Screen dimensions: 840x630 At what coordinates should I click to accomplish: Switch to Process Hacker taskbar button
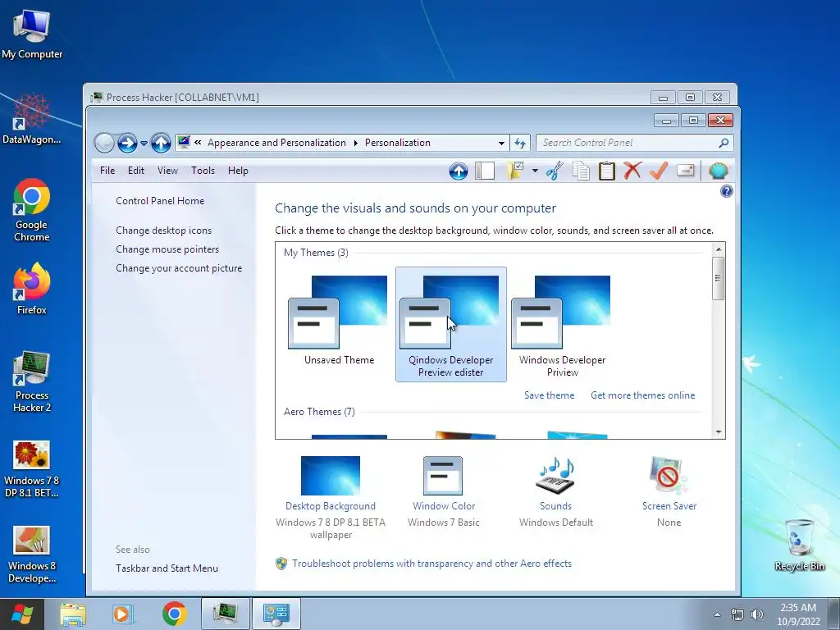pos(226,614)
